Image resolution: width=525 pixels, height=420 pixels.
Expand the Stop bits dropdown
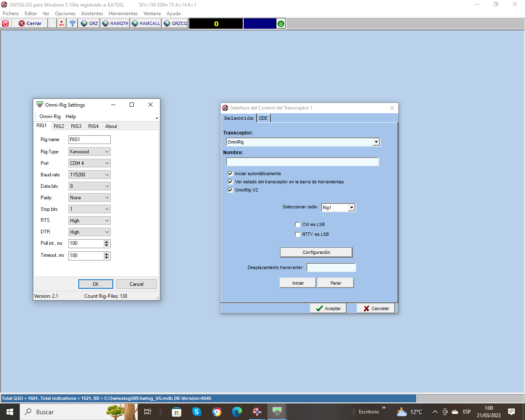(x=89, y=209)
